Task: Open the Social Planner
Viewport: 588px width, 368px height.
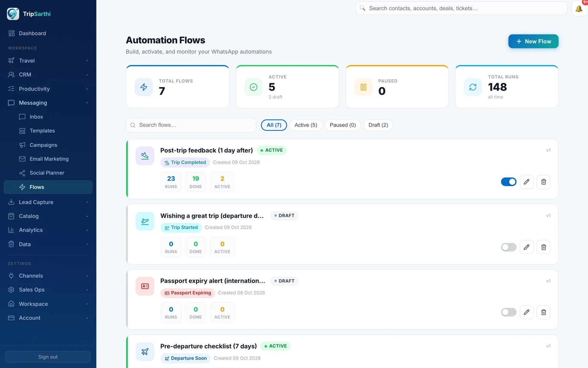Action: 48,173
